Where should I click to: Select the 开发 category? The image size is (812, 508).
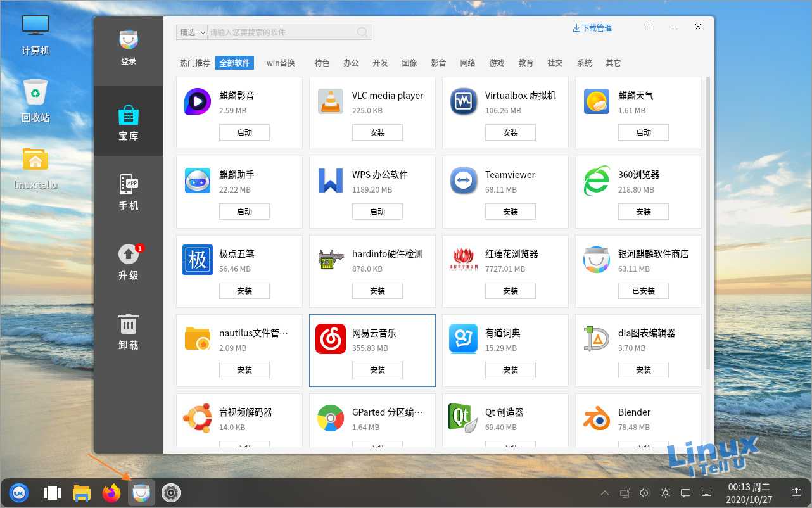pos(380,63)
